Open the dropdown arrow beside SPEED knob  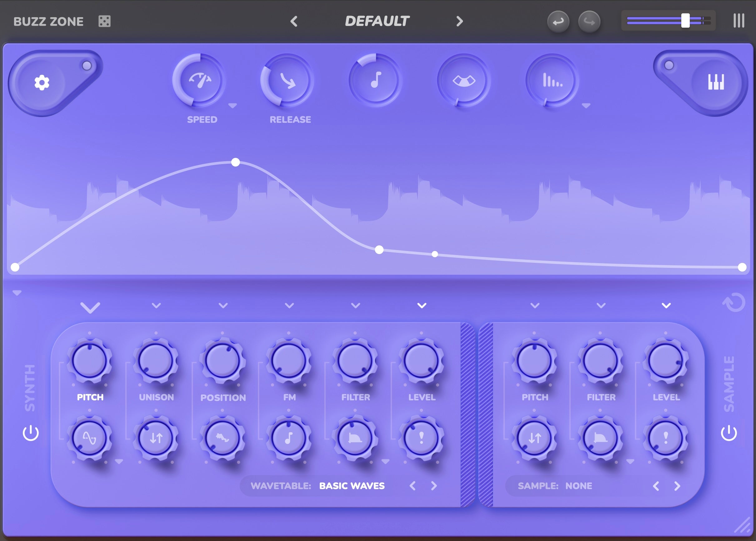tap(232, 106)
